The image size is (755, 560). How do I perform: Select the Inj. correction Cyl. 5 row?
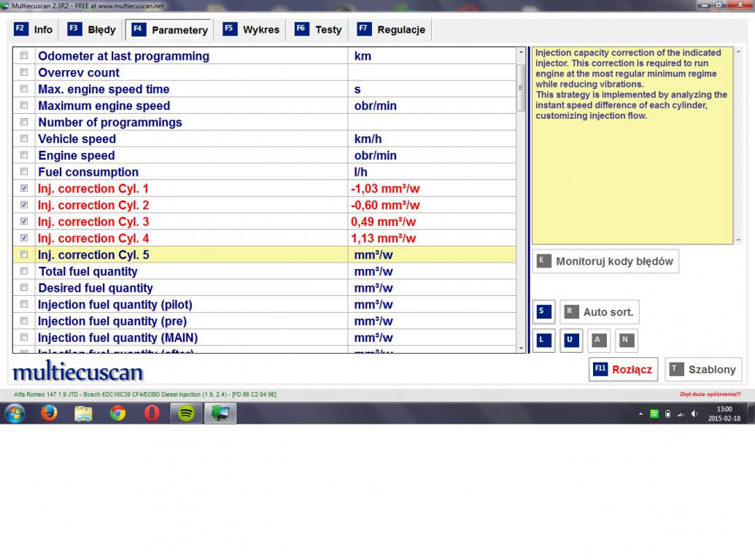(264, 254)
